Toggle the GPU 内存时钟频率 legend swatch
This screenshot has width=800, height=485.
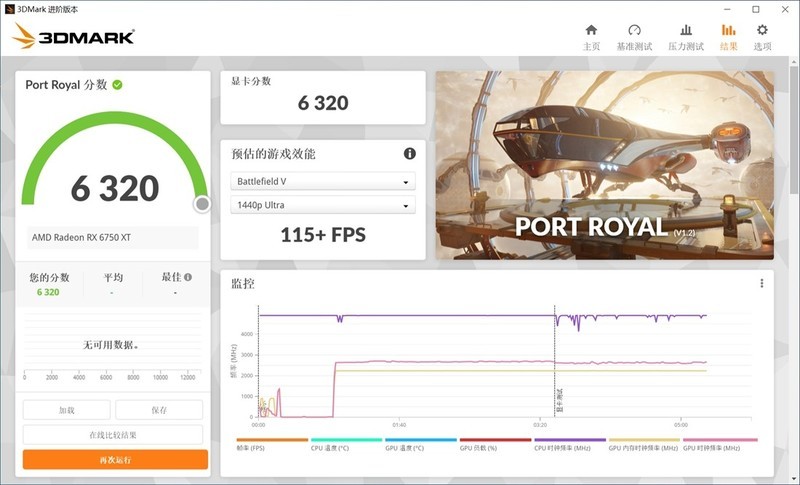pos(644,440)
